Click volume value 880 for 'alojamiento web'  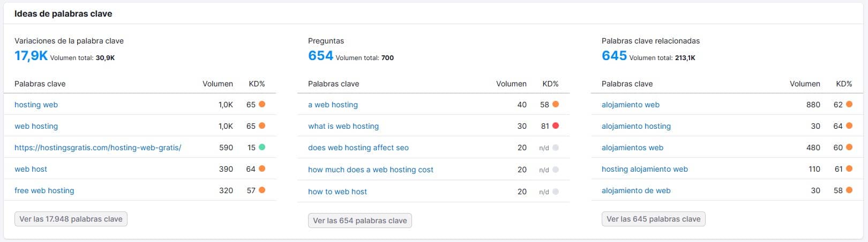click(813, 105)
